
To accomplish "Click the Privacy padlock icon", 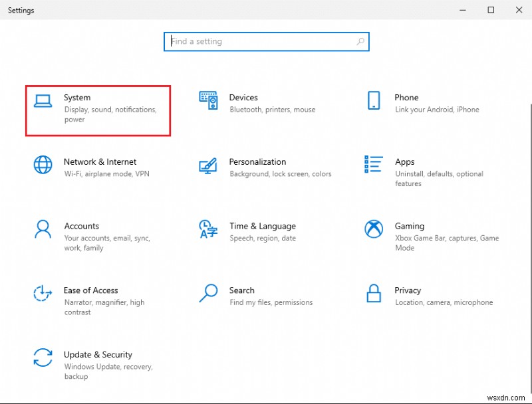I will pyautogui.click(x=374, y=293).
